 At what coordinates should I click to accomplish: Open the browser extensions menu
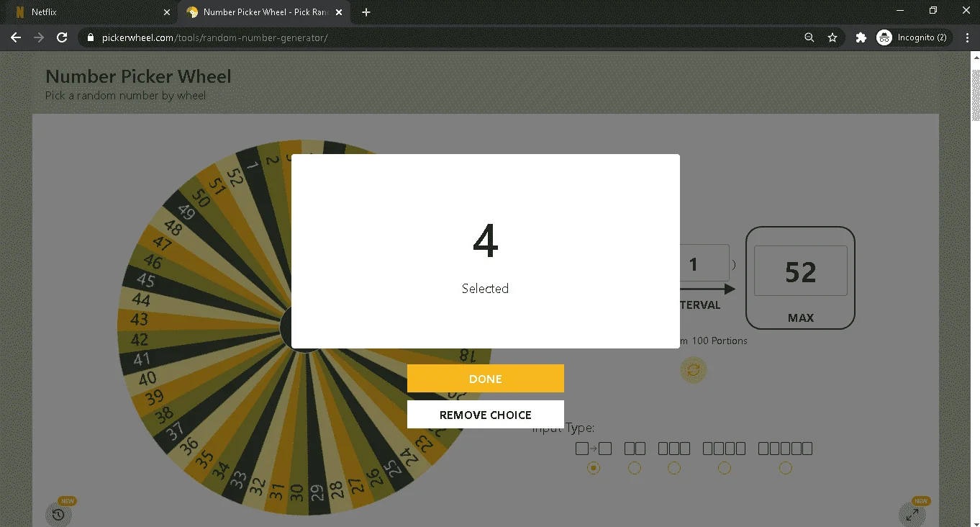coord(861,37)
